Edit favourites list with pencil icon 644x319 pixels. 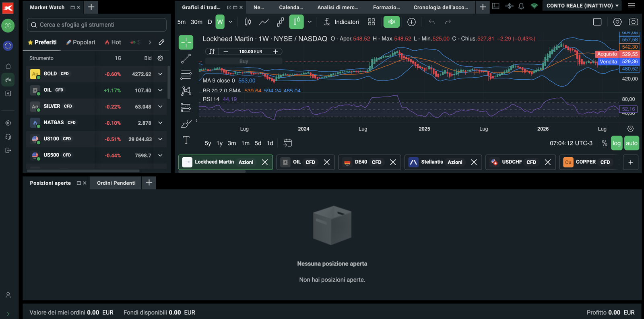[161, 42]
